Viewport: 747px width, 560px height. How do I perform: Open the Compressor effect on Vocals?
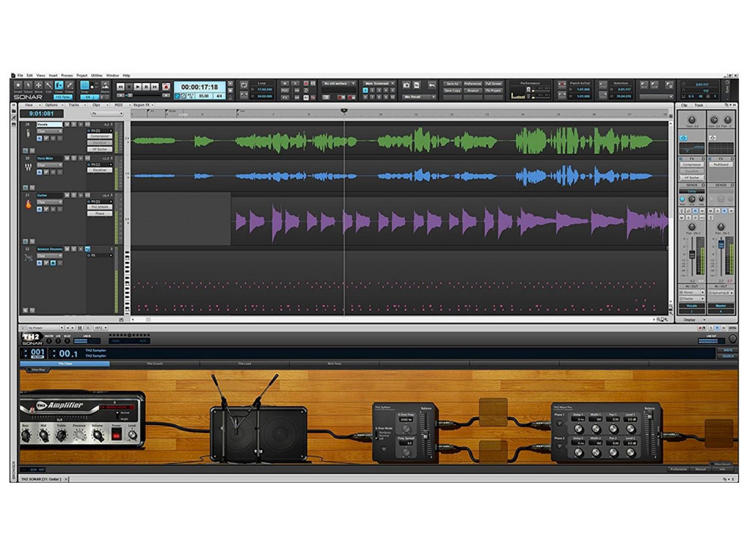click(100, 136)
